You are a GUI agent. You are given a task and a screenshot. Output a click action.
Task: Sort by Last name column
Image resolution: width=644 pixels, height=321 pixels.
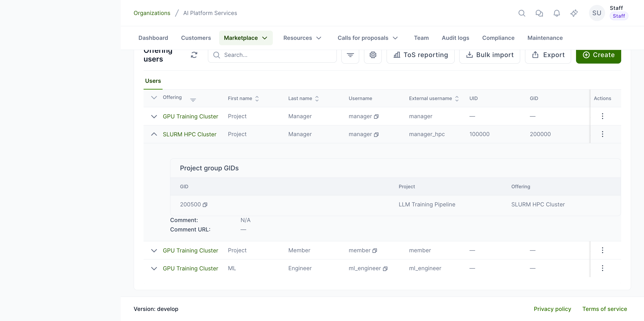[317, 98]
